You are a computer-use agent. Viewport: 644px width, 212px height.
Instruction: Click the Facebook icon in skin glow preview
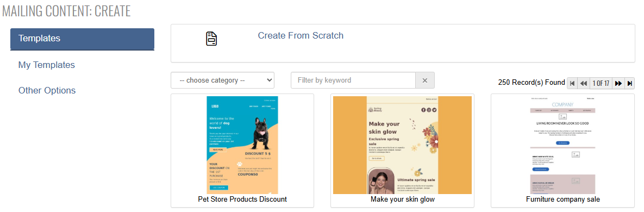coord(423,110)
